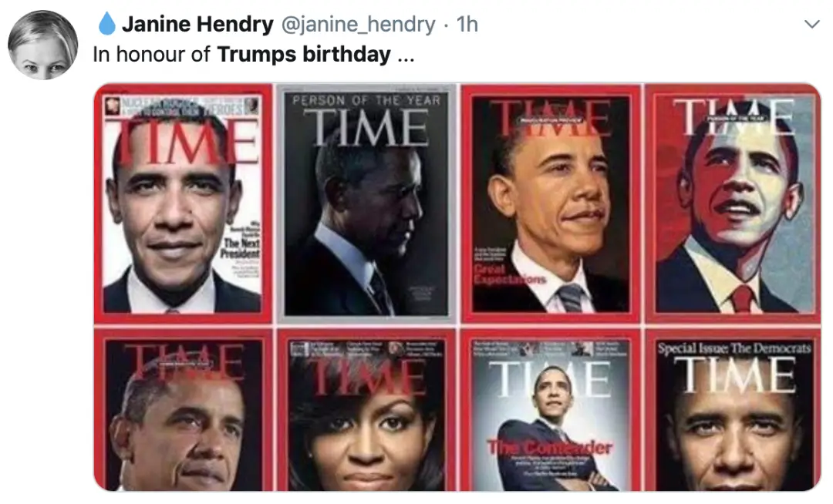
Task: Open The Contender TIME cover
Action: [x=551, y=409]
